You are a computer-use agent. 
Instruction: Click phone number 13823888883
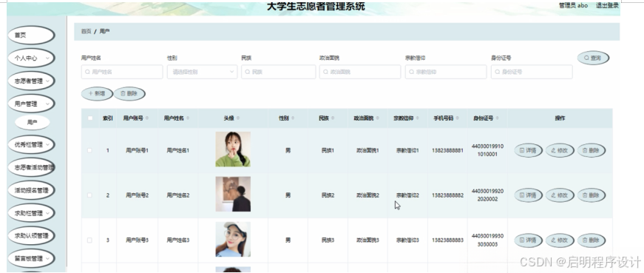447,240
